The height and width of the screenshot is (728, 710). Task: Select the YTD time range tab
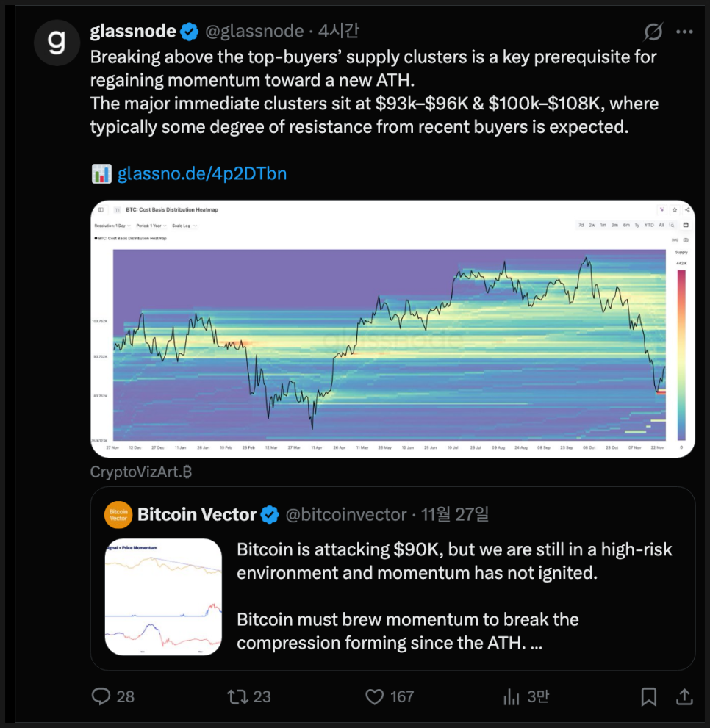click(649, 225)
